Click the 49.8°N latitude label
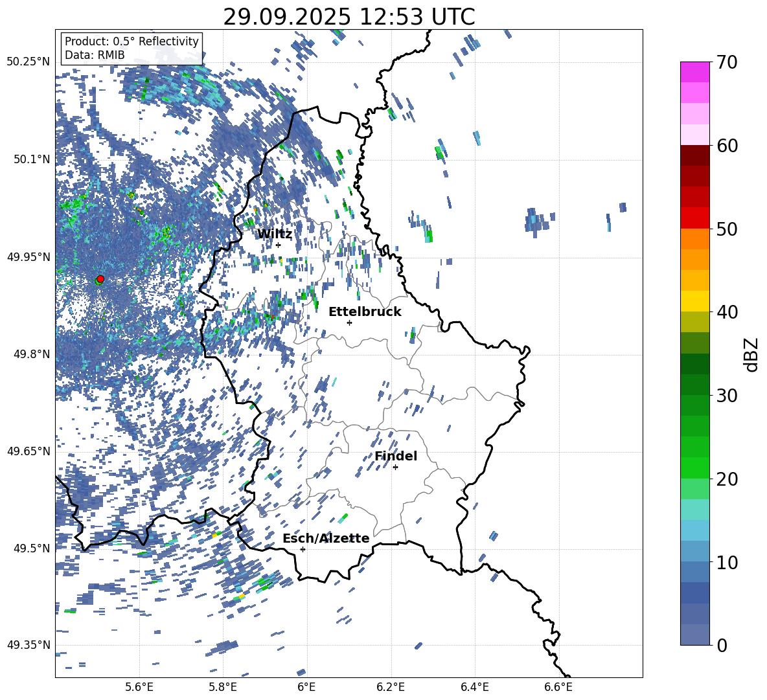The image size is (767, 700). pos(32,354)
